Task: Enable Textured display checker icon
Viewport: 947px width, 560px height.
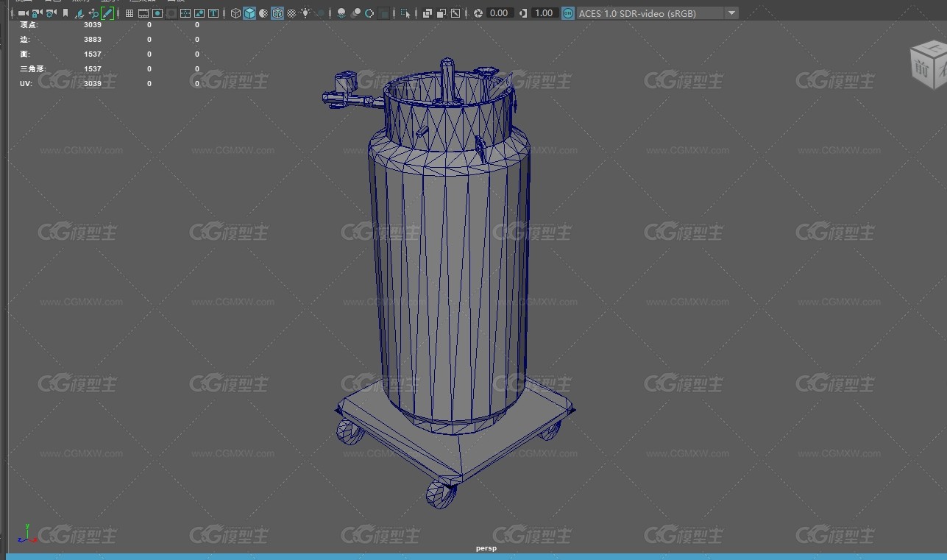Action: [x=291, y=13]
